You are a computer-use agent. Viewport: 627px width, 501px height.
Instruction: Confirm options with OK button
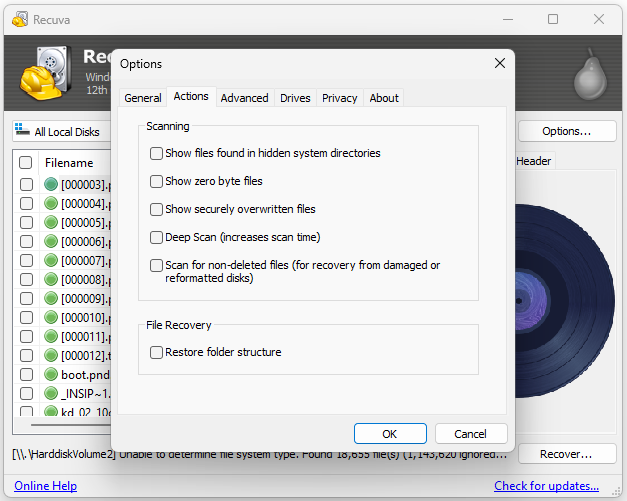pos(390,434)
